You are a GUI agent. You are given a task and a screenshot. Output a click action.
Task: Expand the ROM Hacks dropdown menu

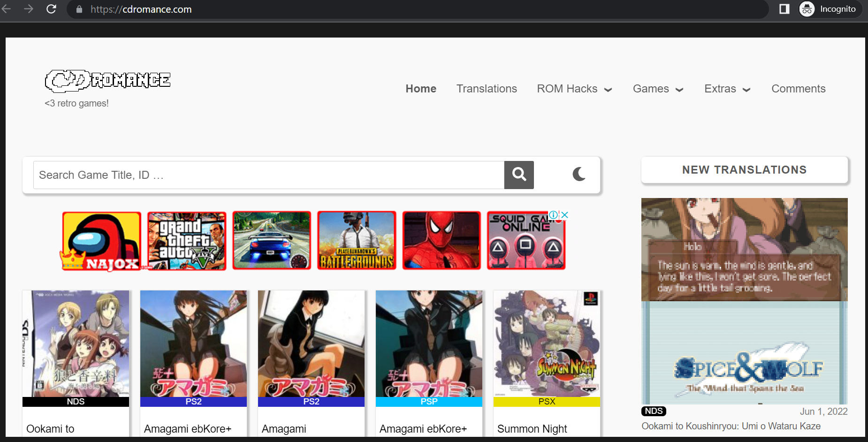(574, 89)
